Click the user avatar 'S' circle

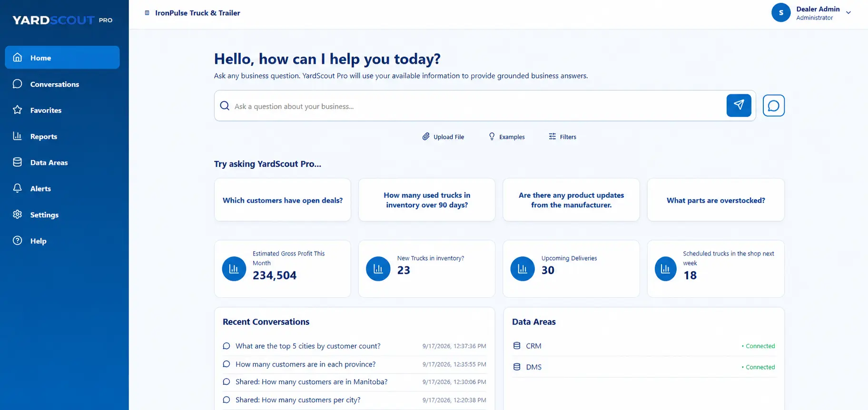(781, 13)
